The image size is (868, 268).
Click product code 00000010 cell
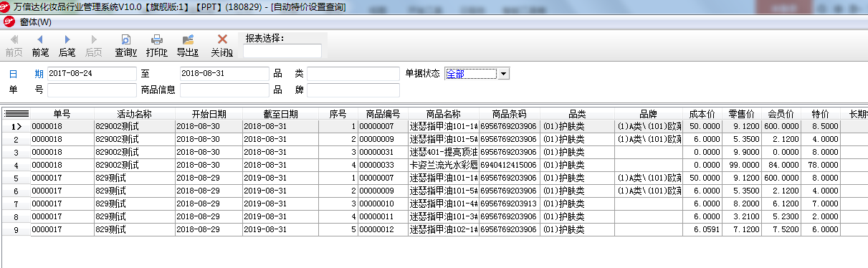[383, 204]
